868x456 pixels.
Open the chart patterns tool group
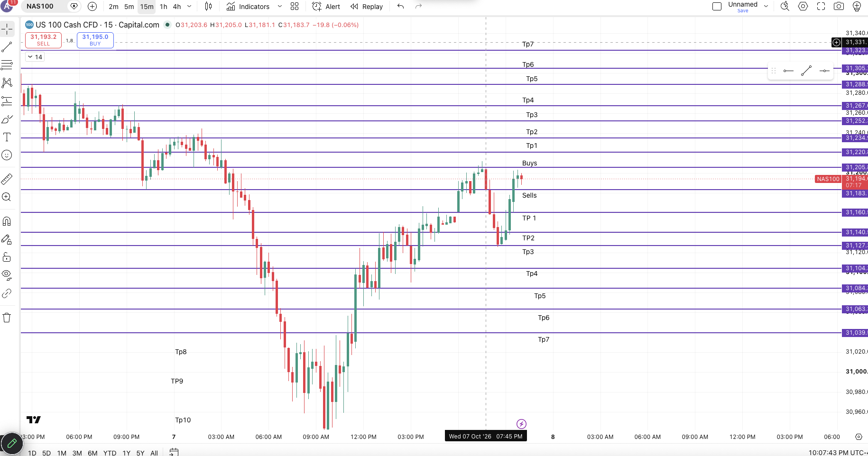(x=7, y=83)
